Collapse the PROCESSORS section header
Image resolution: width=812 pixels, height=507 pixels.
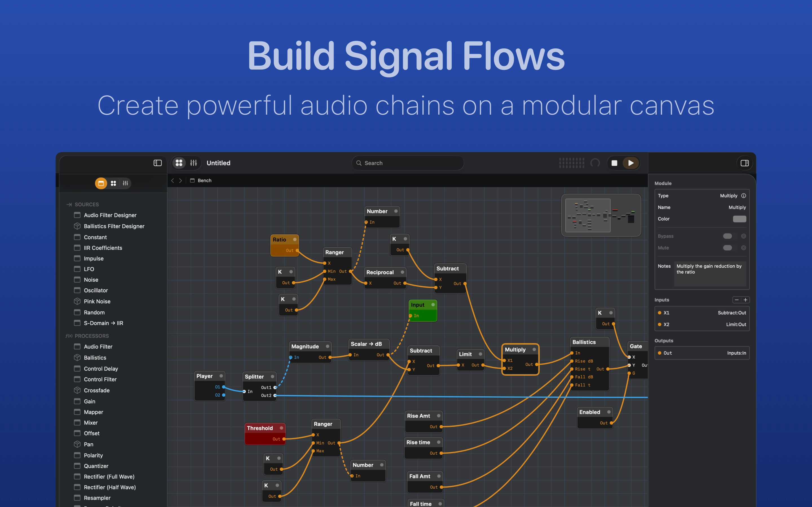coord(91,336)
